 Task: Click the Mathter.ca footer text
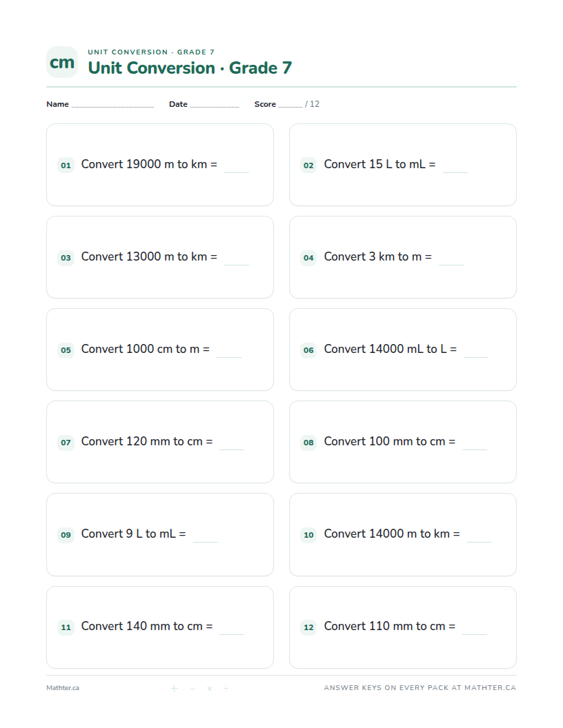(63, 688)
